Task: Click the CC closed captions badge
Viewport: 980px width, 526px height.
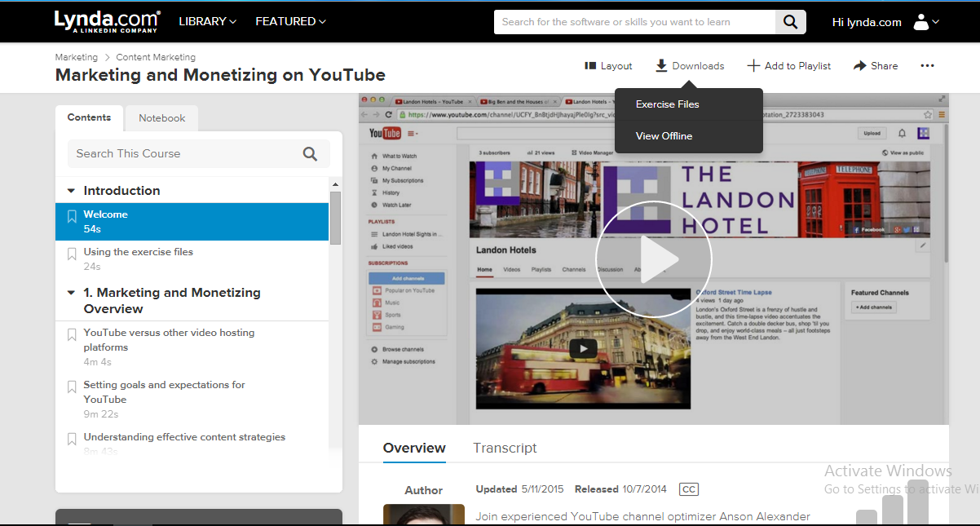Action: click(688, 489)
